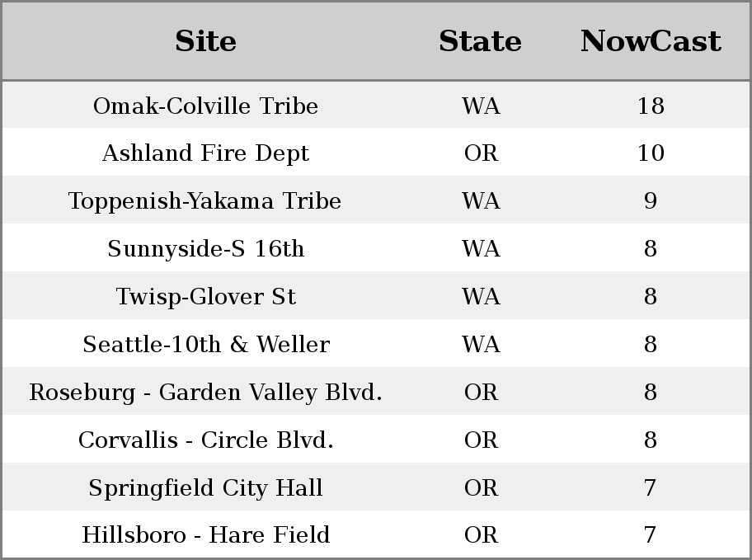
Task: Click the Springfield City Hall site
Action: click(x=206, y=487)
